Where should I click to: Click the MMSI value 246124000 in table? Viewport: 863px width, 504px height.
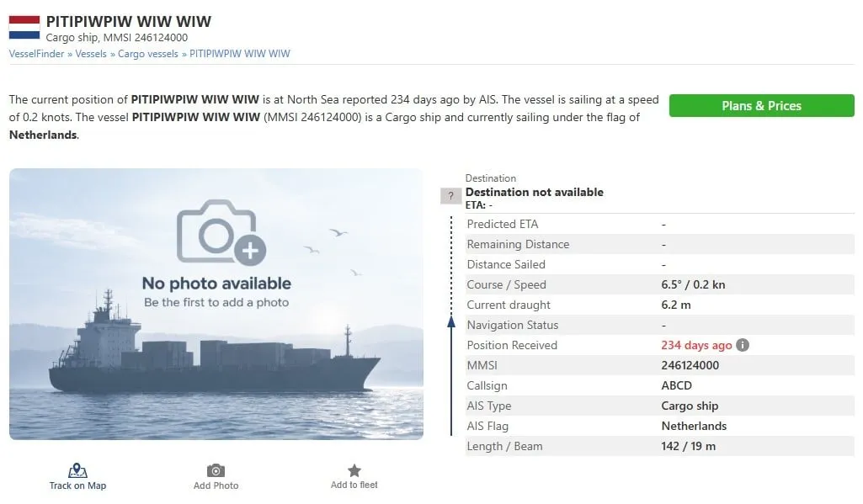[x=690, y=365]
